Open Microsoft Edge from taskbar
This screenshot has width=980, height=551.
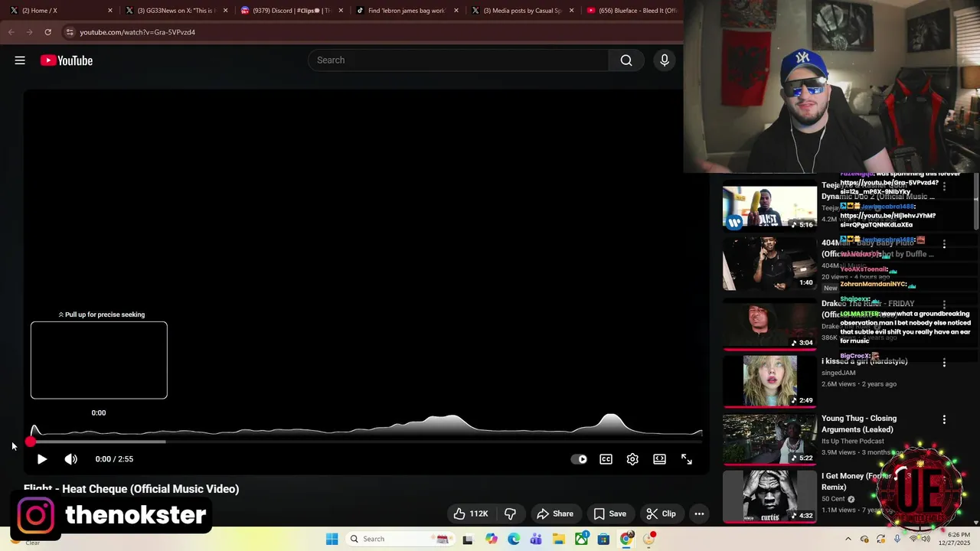[514, 539]
